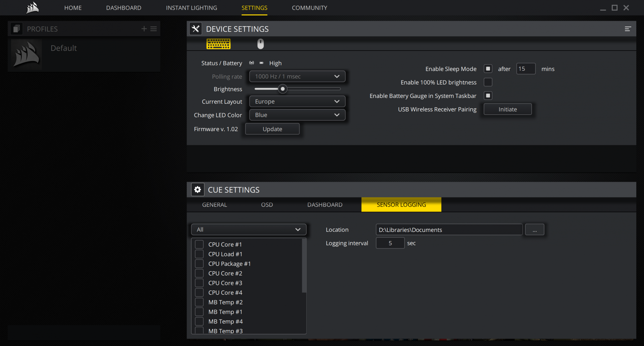Open the All sensors filter dropdown
The image size is (644, 346).
coord(249,230)
